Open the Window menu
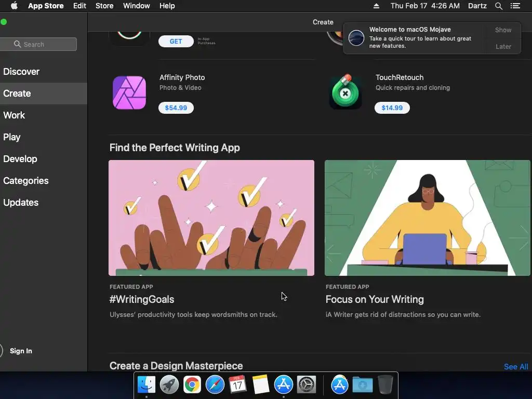The width and height of the screenshot is (532, 399). coord(137,6)
